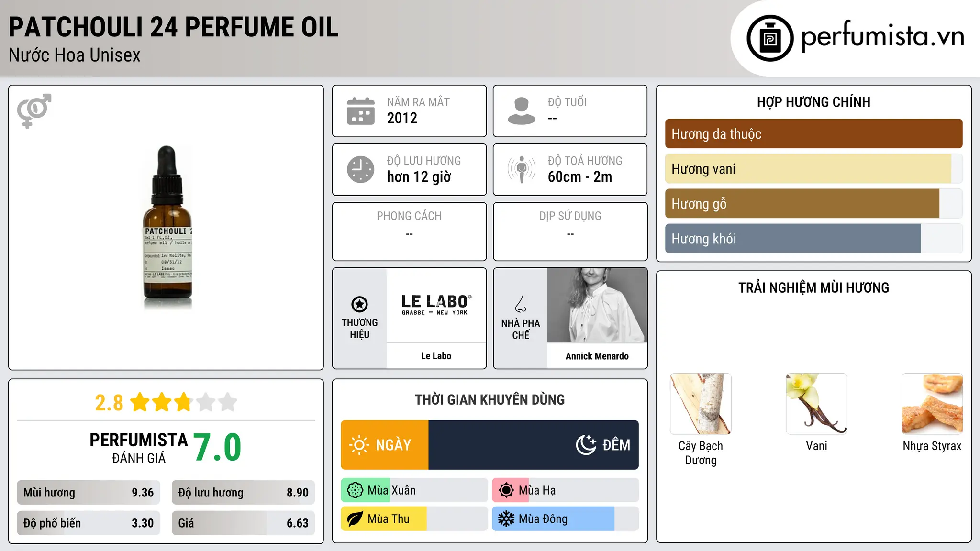The height and width of the screenshot is (551, 980).
Task: Click the leaf icon for Mùa Thu
Action: click(x=355, y=519)
